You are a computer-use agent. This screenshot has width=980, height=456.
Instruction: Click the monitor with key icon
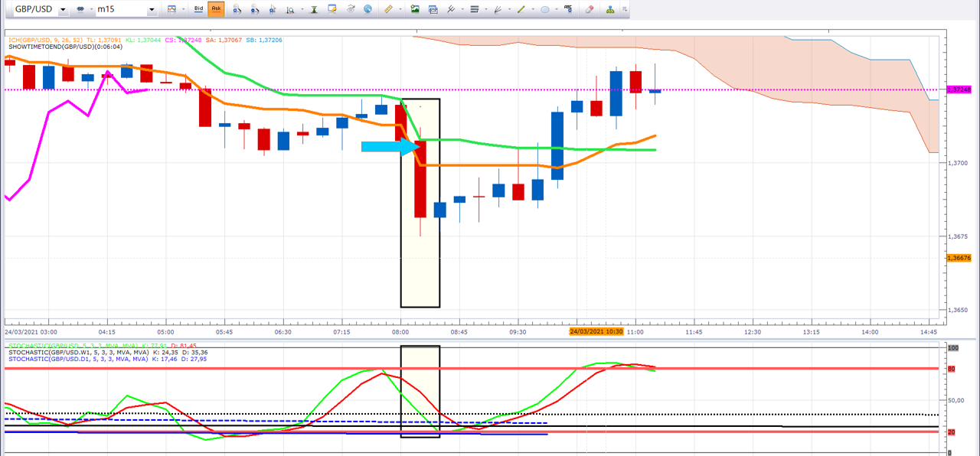pyautogui.click(x=332, y=9)
